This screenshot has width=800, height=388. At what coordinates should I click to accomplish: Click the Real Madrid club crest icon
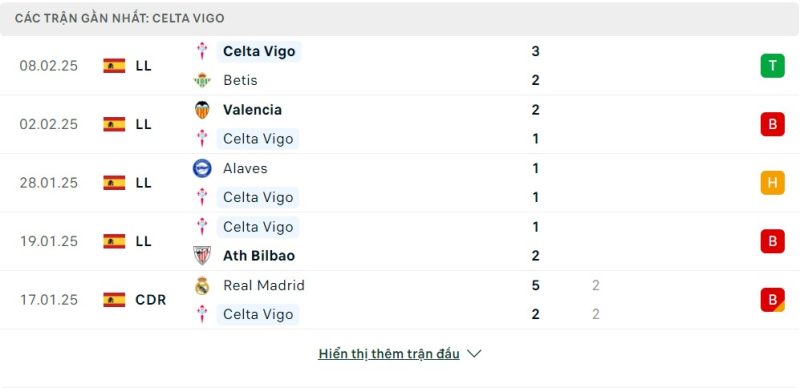point(202,285)
